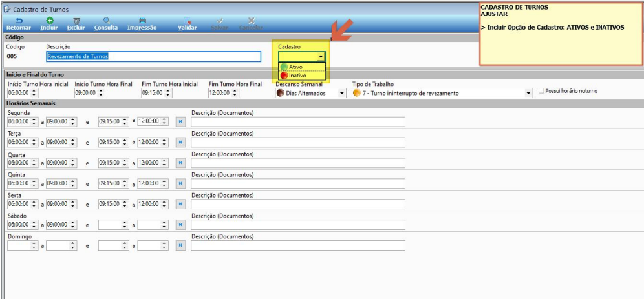Viewport: 644px width, 299px height.
Task: Click Domingo empty second end time field
Action: [x=153, y=245]
